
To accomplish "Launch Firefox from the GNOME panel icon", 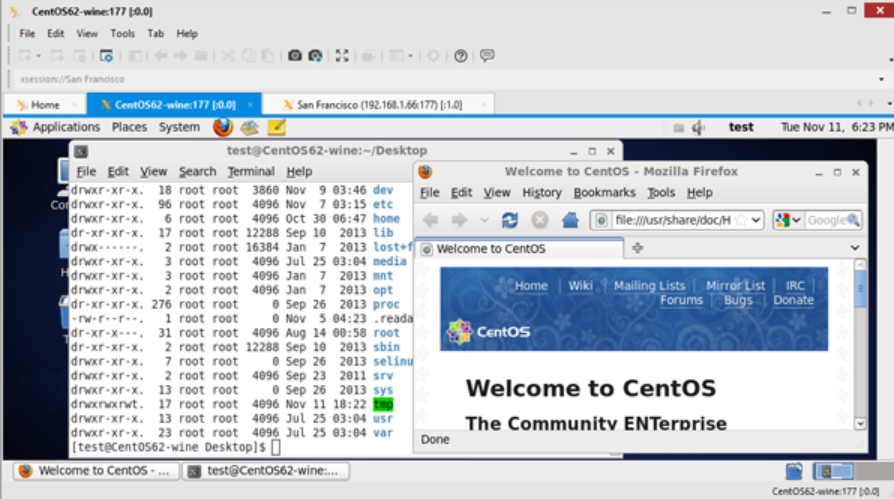I will [x=222, y=127].
